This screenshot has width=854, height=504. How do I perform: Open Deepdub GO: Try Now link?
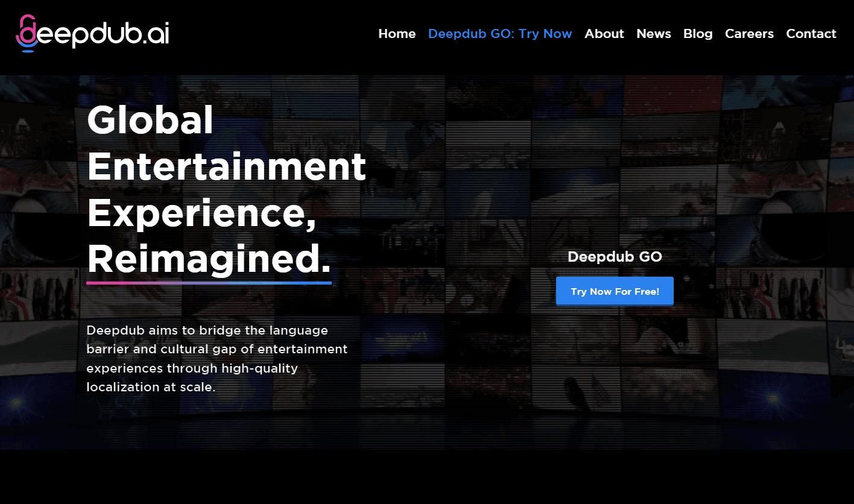click(x=500, y=34)
